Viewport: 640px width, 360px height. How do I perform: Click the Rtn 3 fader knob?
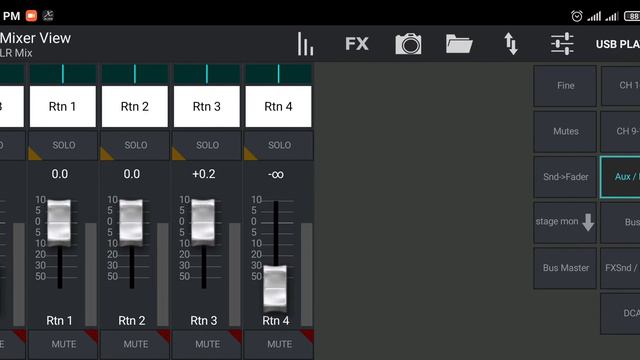tap(203, 222)
